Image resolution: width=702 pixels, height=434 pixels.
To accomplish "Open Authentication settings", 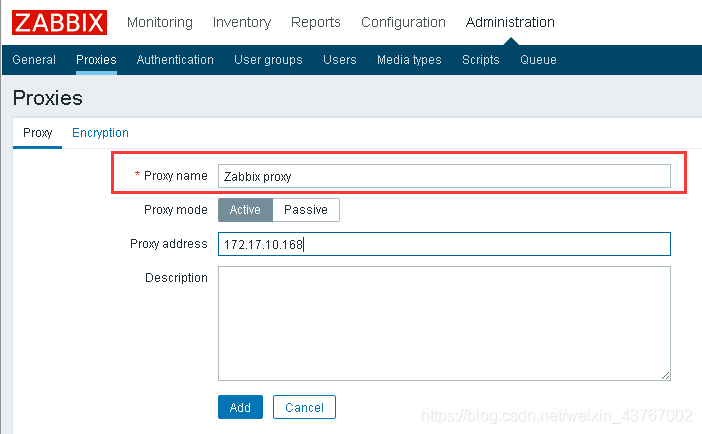I will click(x=175, y=60).
